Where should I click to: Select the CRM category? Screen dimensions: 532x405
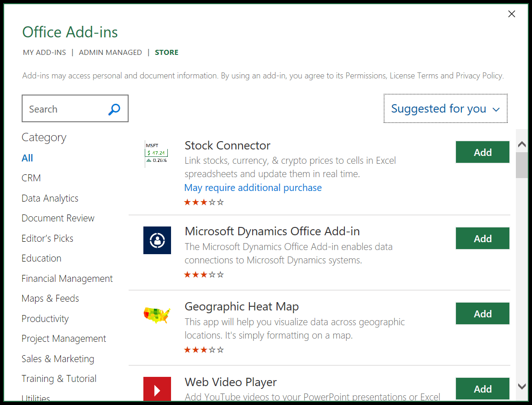click(31, 178)
